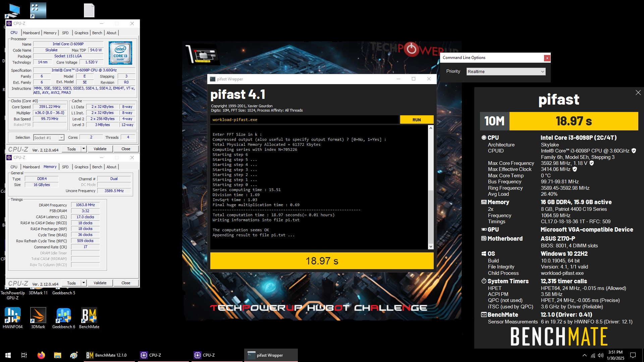Image resolution: width=644 pixels, height=362 pixels.
Task: Launch Firefox from the taskbar
Action: click(x=41, y=355)
